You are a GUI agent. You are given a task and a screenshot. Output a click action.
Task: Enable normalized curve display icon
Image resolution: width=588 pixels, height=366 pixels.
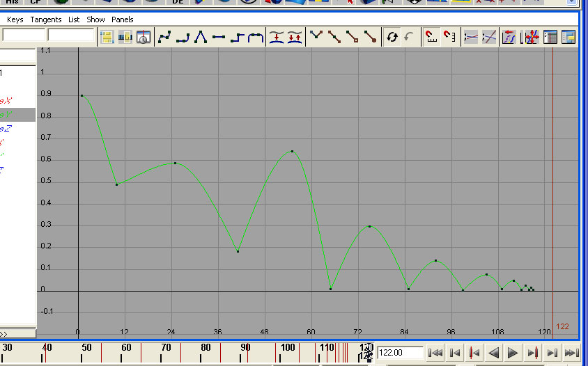point(471,37)
